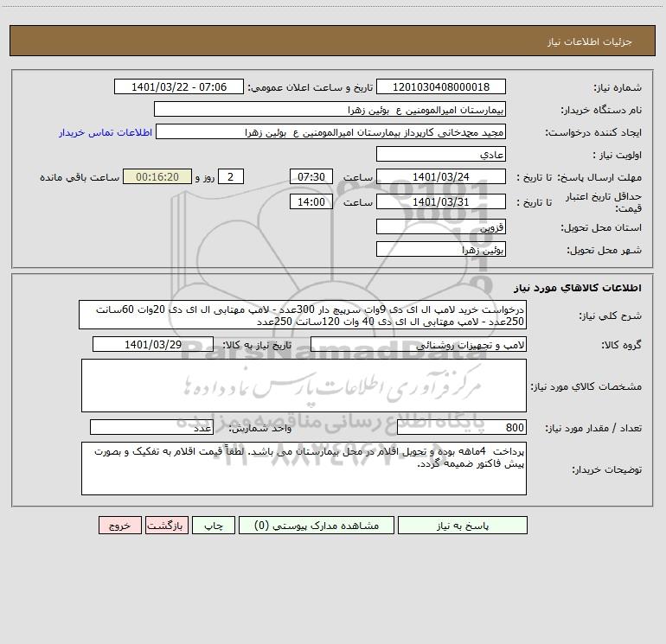666x644 pixels.
Task: Click the مشخصات کالای مورد نیاز label
Action: (586, 386)
